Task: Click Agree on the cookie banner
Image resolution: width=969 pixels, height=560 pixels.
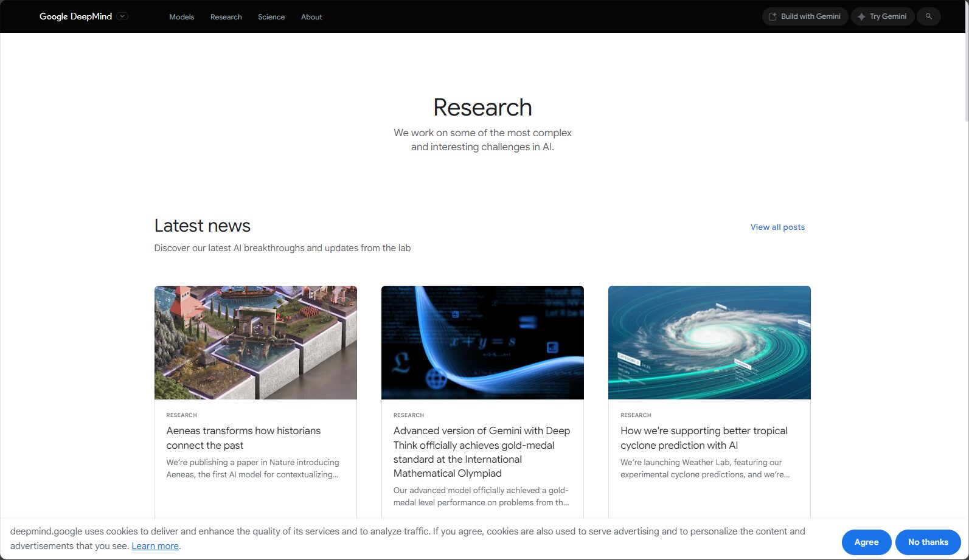Action: (866, 542)
